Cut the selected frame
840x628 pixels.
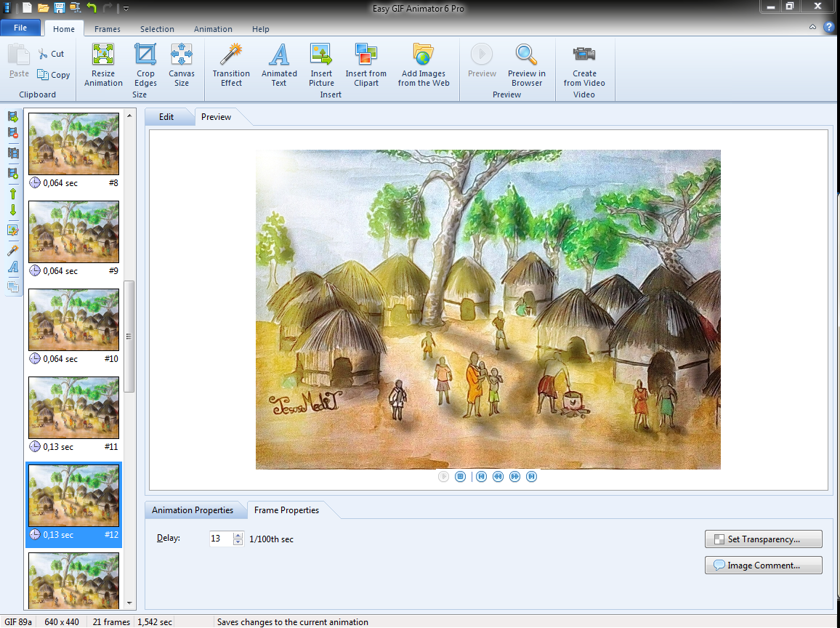[51, 54]
